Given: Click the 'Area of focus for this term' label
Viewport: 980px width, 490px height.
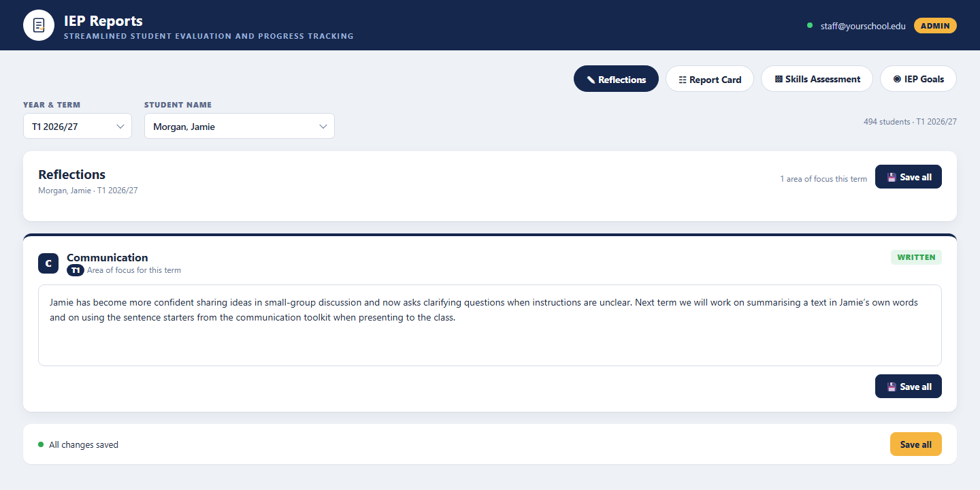Looking at the screenshot, I should coord(134,270).
